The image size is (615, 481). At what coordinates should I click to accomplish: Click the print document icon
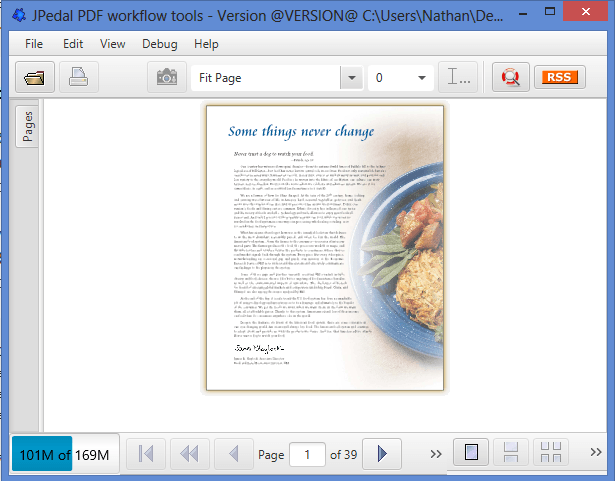(x=78, y=77)
